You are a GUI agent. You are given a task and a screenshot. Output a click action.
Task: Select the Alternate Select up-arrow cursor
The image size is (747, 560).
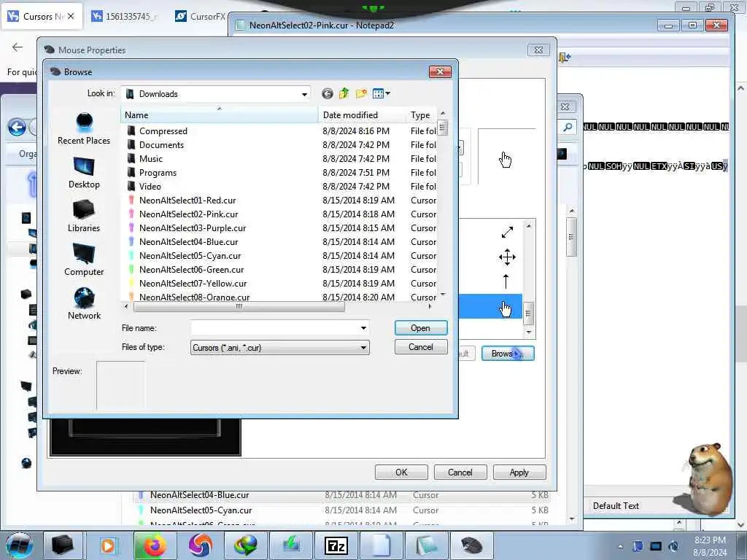pyautogui.click(x=506, y=281)
